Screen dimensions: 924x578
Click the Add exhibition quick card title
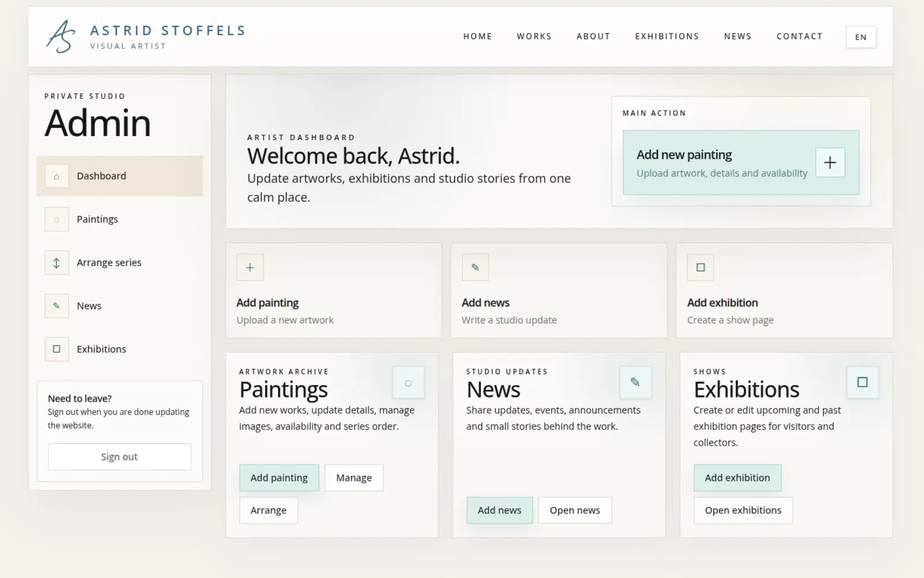(722, 303)
